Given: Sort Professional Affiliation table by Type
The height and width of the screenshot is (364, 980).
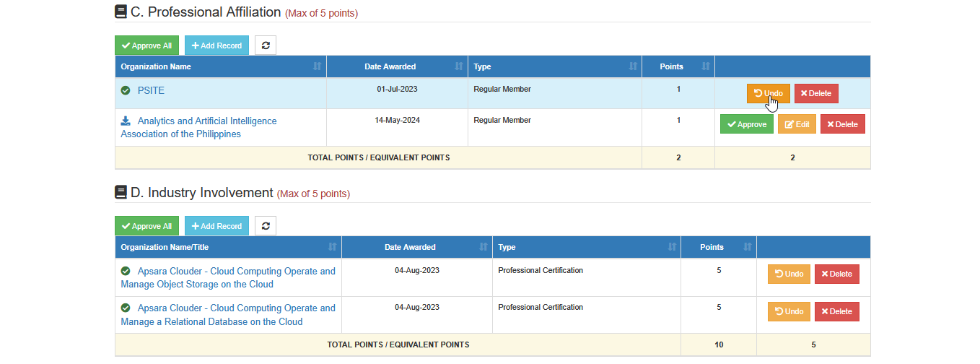Looking at the screenshot, I should pos(554,66).
